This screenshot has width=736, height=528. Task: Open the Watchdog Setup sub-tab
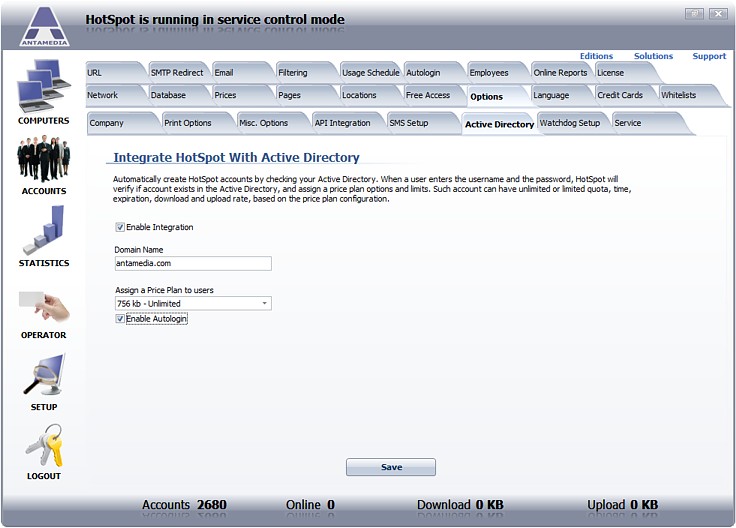pyautogui.click(x=572, y=123)
